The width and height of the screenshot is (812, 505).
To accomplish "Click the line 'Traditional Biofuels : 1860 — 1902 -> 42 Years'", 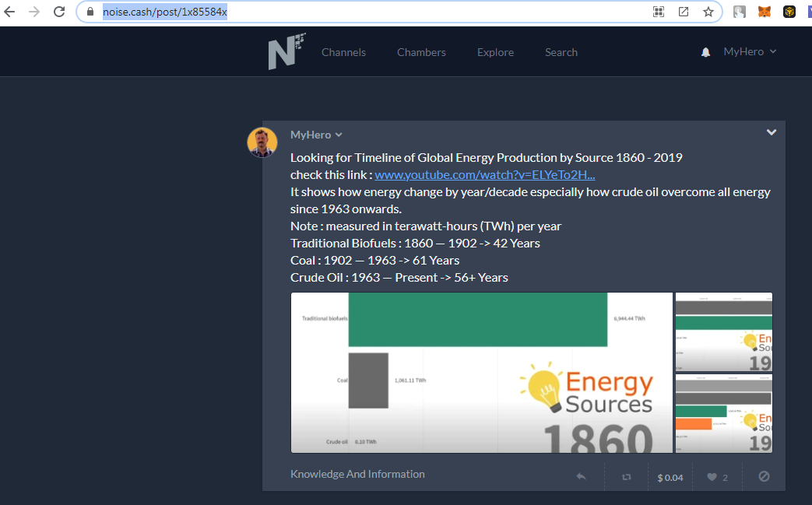I will point(415,244).
